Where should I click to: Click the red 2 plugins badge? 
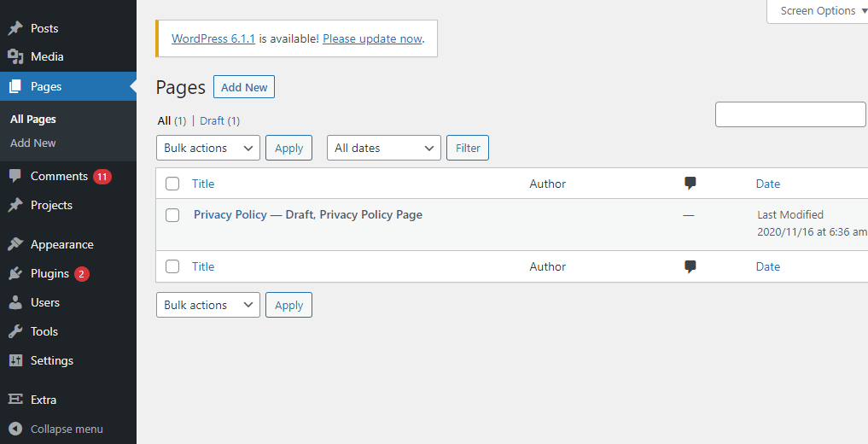pyautogui.click(x=81, y=273)
